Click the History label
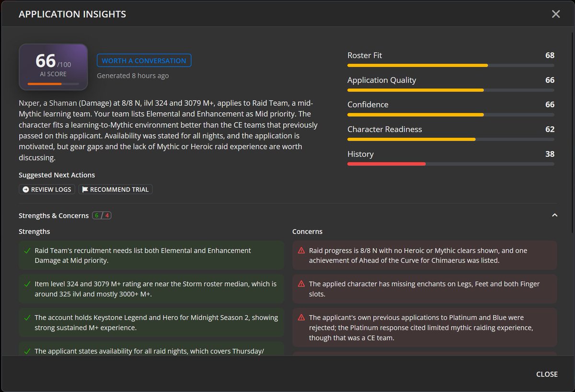The height and width of the screenshot is (392, 575). [360, 154]
